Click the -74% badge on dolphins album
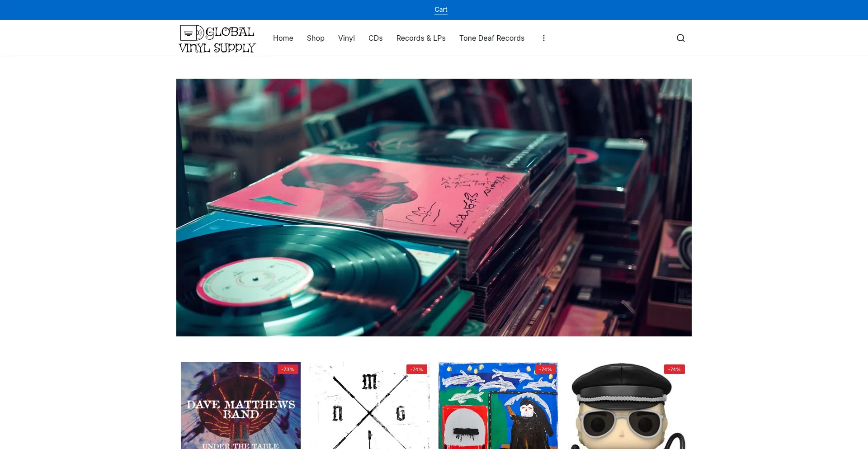The image size is (868, 449). 545,369
